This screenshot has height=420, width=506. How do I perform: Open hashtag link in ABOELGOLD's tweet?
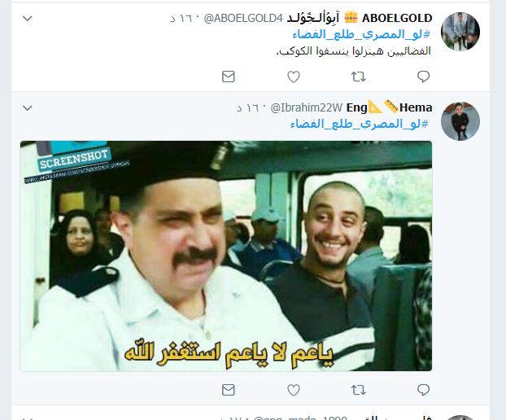362,34
